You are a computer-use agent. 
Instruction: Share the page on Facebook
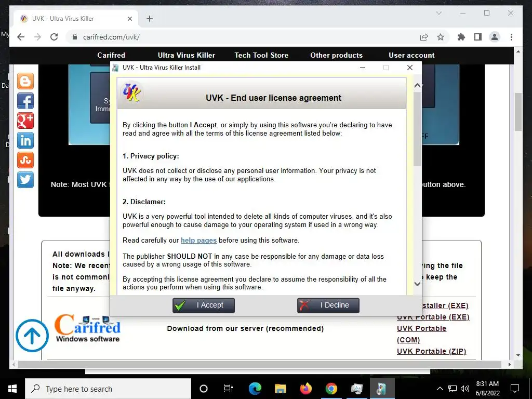(25, 101)
